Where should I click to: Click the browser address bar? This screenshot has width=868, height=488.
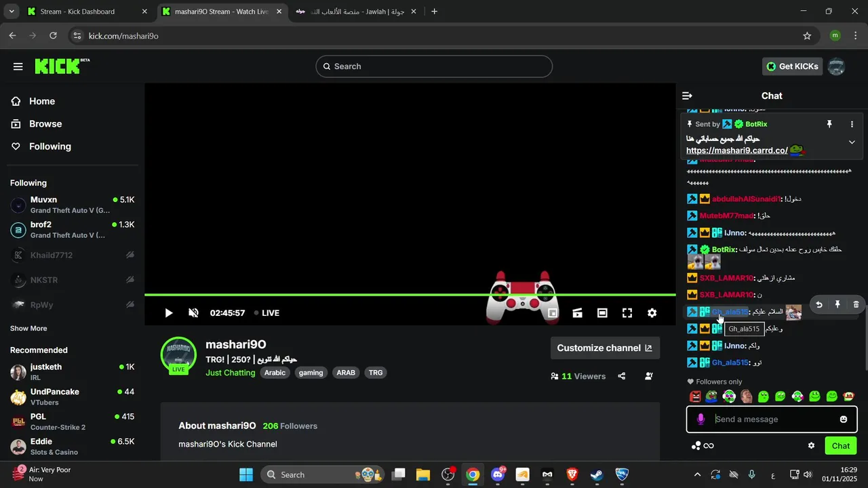click(x=434, y=36)
